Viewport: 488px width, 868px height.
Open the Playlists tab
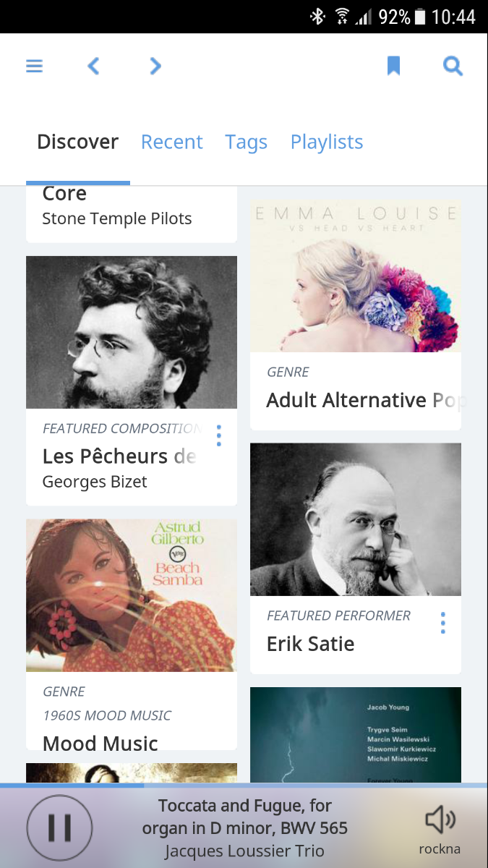[x=327, y=142]
